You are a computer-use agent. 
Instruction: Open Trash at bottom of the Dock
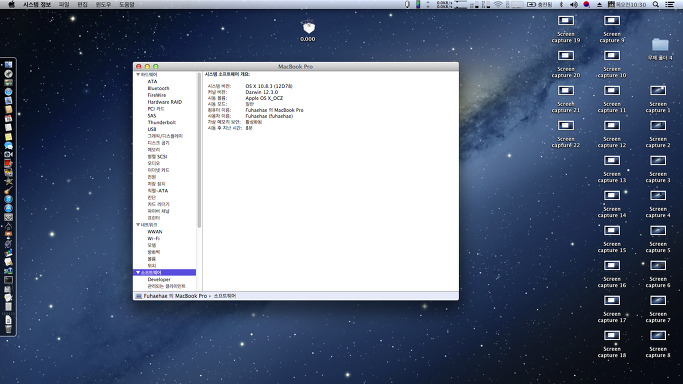pyautogui.click(x=8, y=329)
